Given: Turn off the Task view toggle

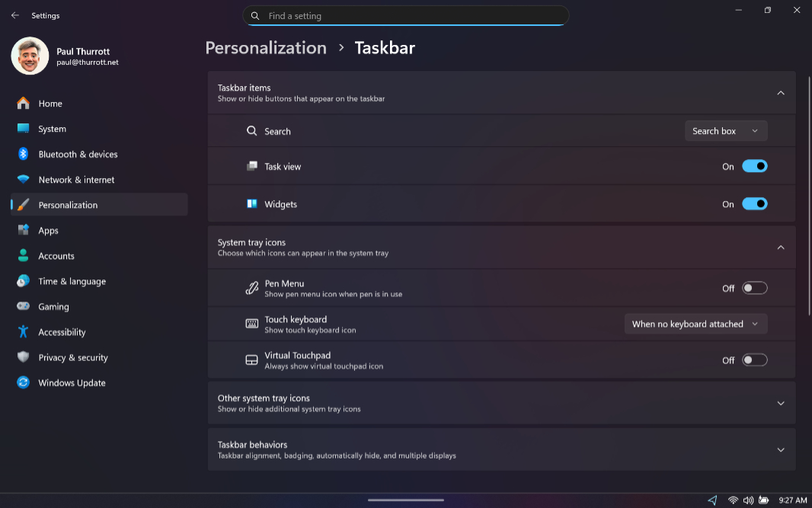Looking at the screenshot, I should [754, 166].
